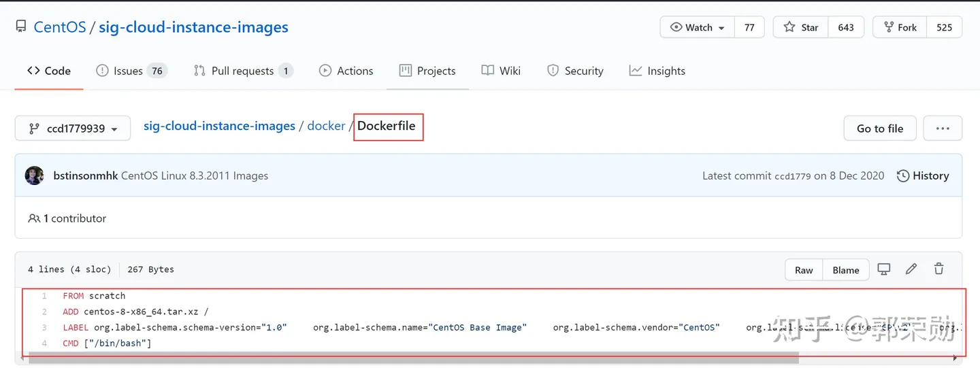Click the Insights graph icon

(x=636, y=71)
